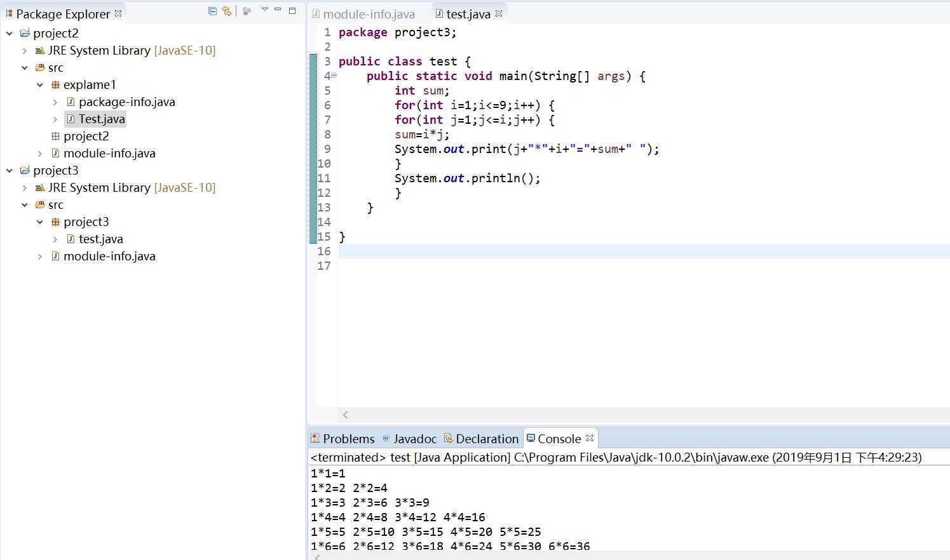Click the explame1 package icon

coord(55,84)
